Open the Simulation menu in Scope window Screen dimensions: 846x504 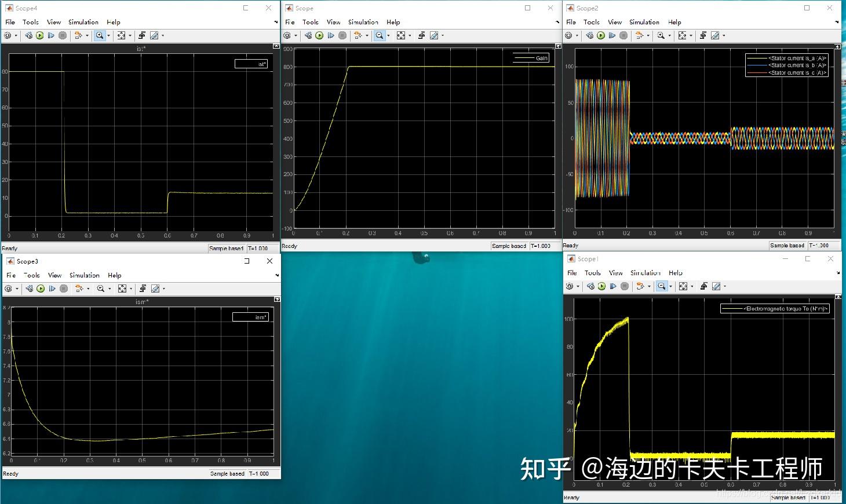(x=363, y=22)
